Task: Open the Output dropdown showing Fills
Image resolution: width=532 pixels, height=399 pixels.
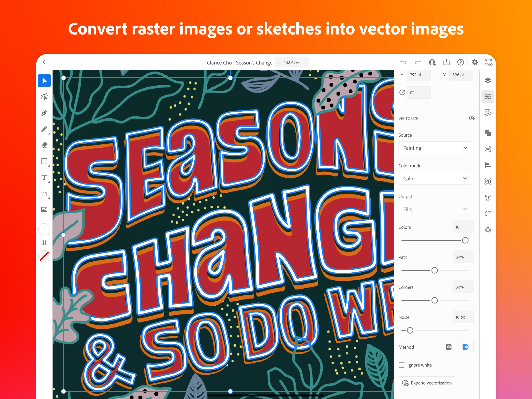Action: click(435, 209)
